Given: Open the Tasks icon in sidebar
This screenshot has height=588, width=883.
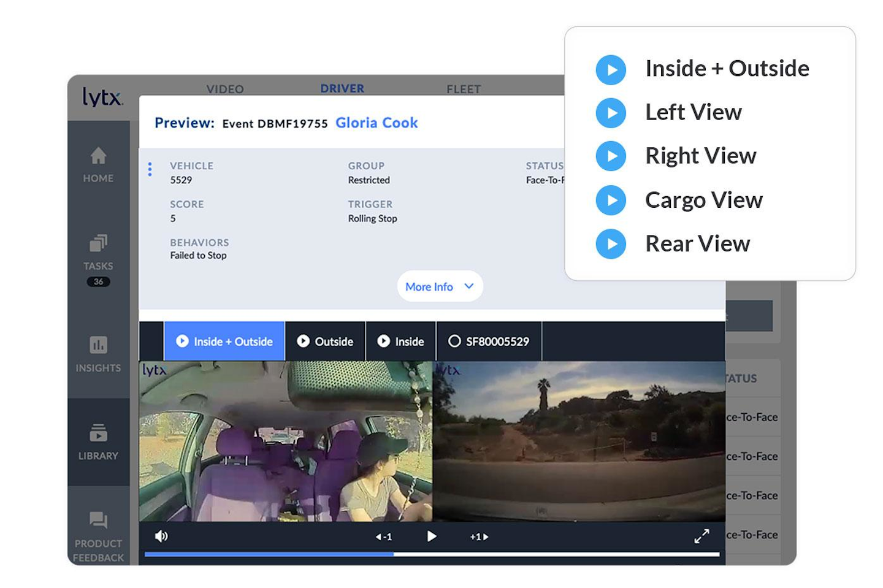Looking at the screenshot, I should pos(98,243).
